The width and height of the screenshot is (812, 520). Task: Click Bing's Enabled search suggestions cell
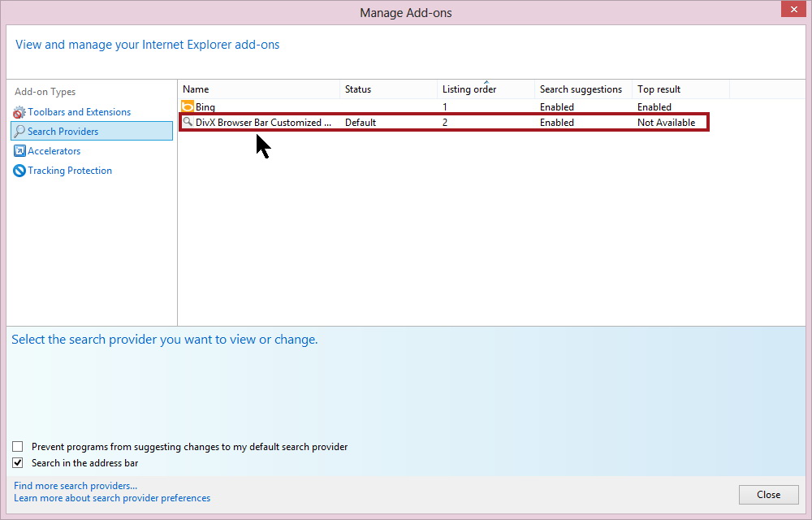[557, 106]
